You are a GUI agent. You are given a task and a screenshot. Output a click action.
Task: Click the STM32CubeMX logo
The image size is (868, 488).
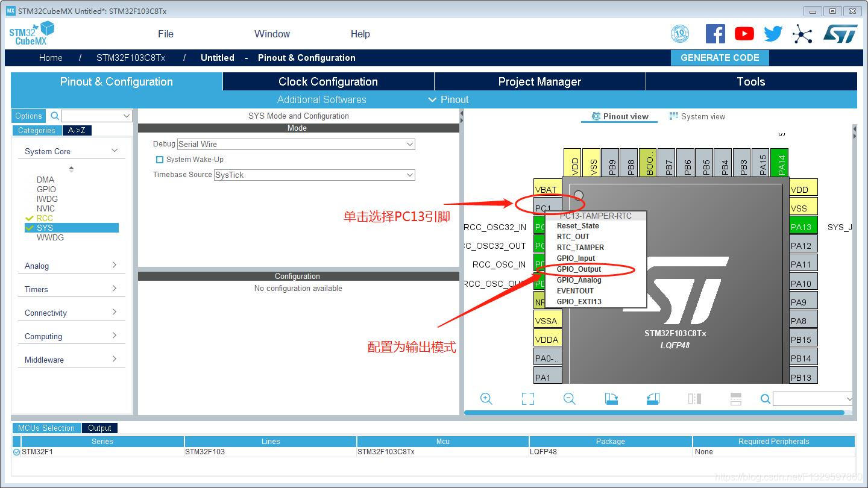tap(31, 34)
